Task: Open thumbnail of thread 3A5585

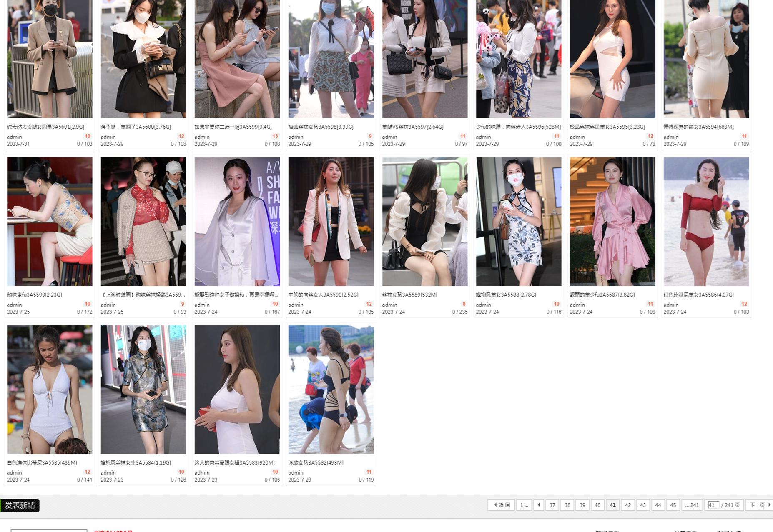Action: 50,390
